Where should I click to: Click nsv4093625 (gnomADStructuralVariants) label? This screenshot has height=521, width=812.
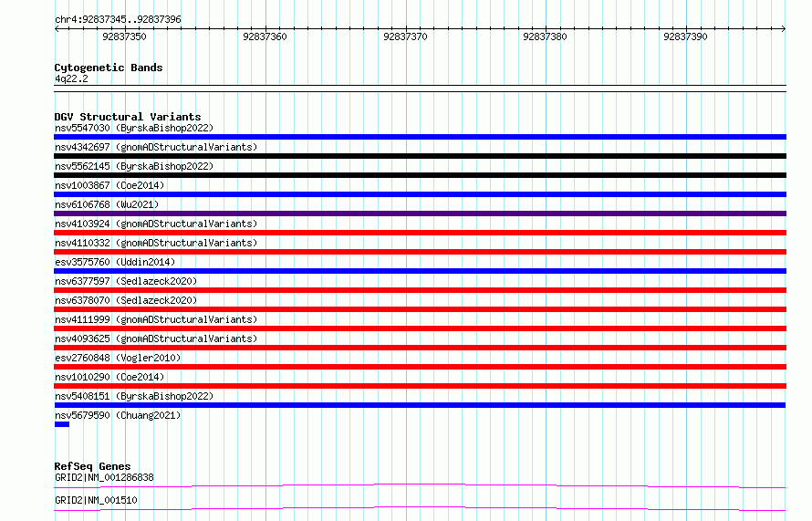(x=156, y=339)
